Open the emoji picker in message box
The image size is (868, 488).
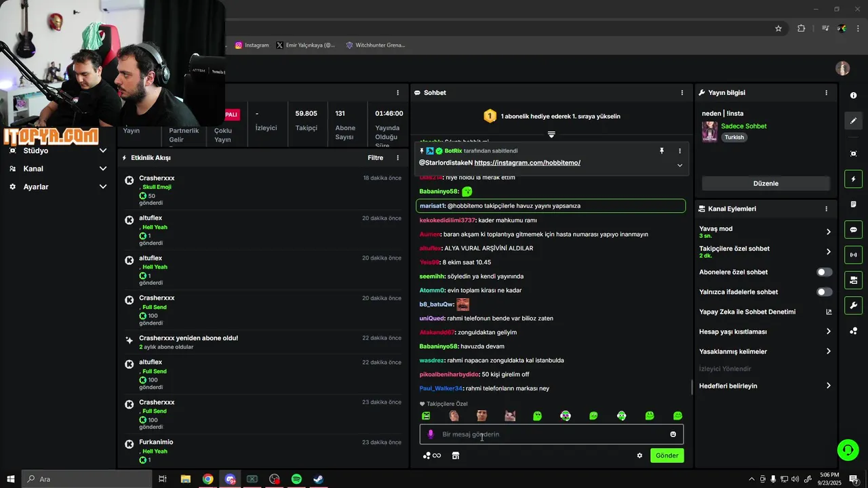(673, 434)
